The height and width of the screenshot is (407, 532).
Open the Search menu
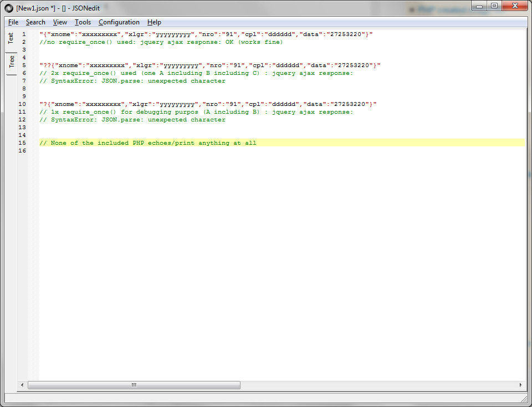point(35,22)
